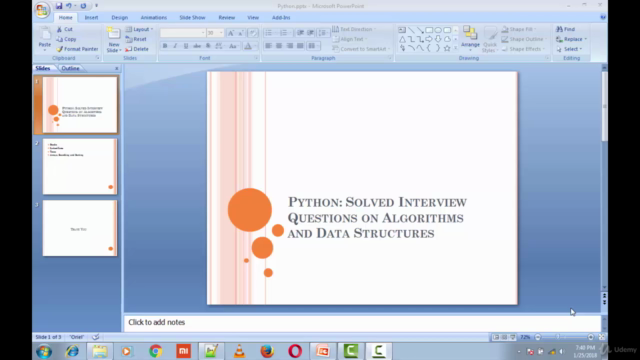Open Chrome from the taskbar
The image size is (640, 360).
[156, 351]
